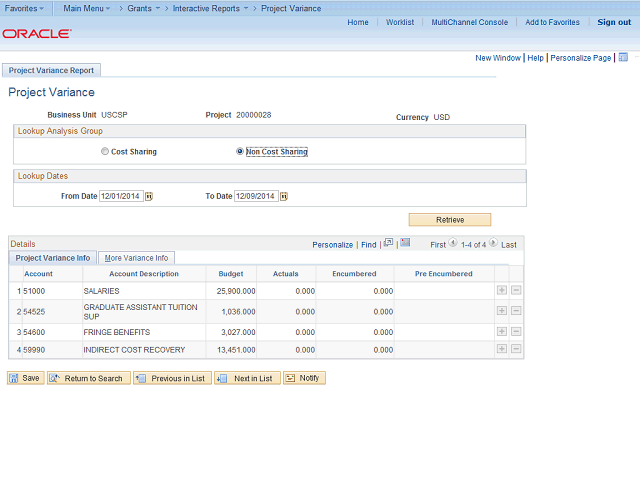This screenshot has width=640, height=480.
Task: Select the Cost Sharing radio button
Action: [105, 152]
